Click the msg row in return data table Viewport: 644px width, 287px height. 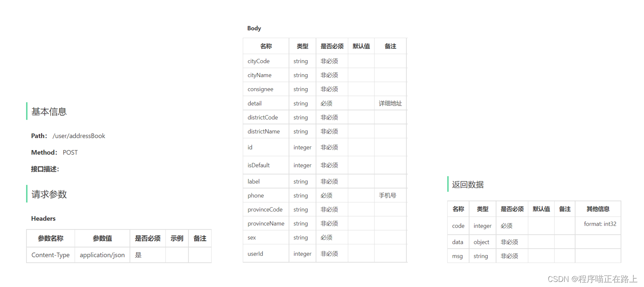coord(534,256)
